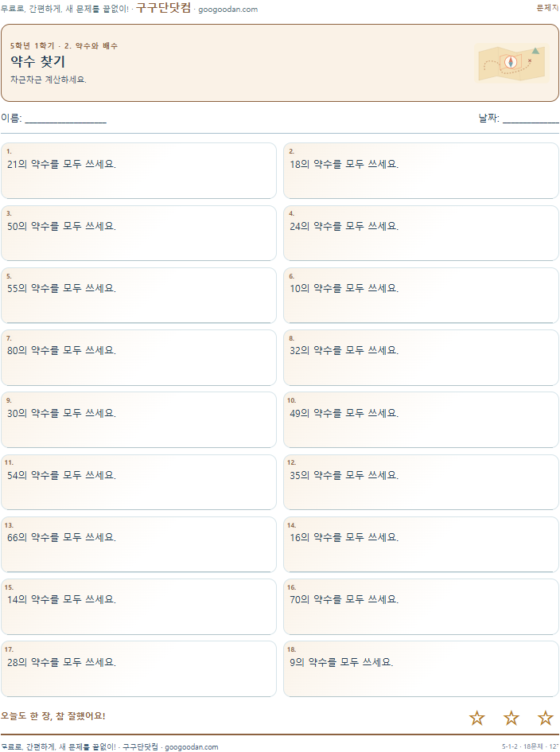
Task: Select problem 7 box about 80의 약수
Action: click(x=138, y=357)
